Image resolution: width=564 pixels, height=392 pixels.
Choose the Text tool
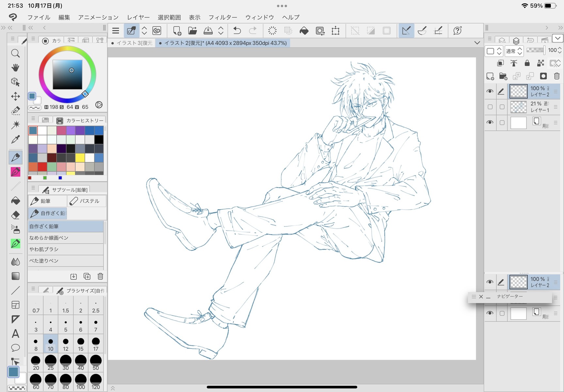pyautogui.click(x=15, y=334)
